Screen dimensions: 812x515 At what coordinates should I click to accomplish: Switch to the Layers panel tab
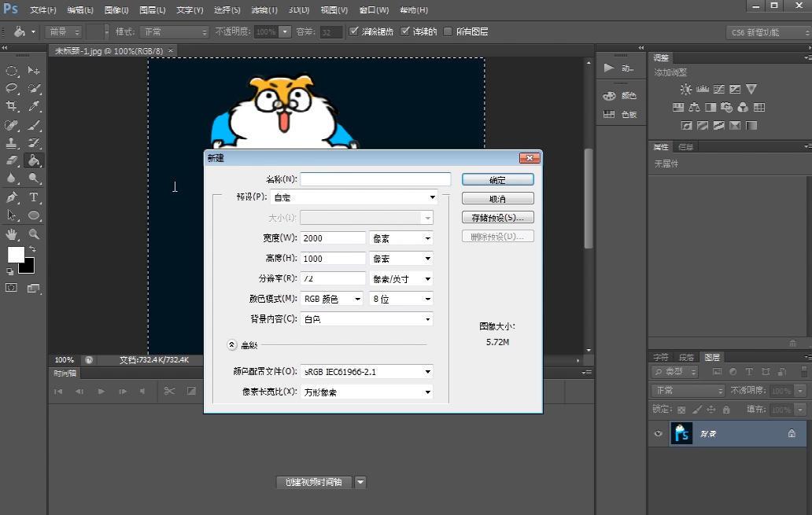point(712,357)
